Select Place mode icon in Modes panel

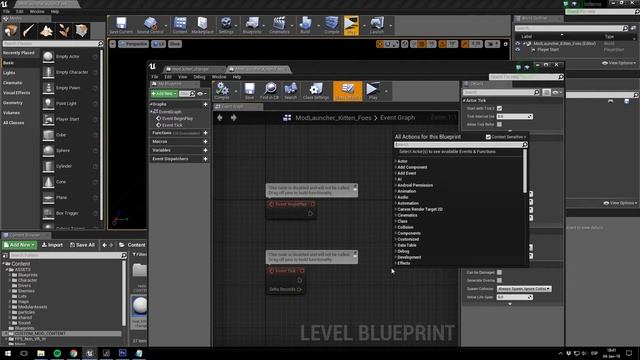click(x=11, y=30)
